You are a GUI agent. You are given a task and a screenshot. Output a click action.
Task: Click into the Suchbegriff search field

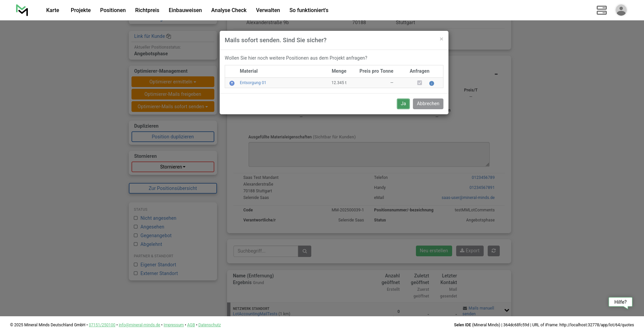265,251
